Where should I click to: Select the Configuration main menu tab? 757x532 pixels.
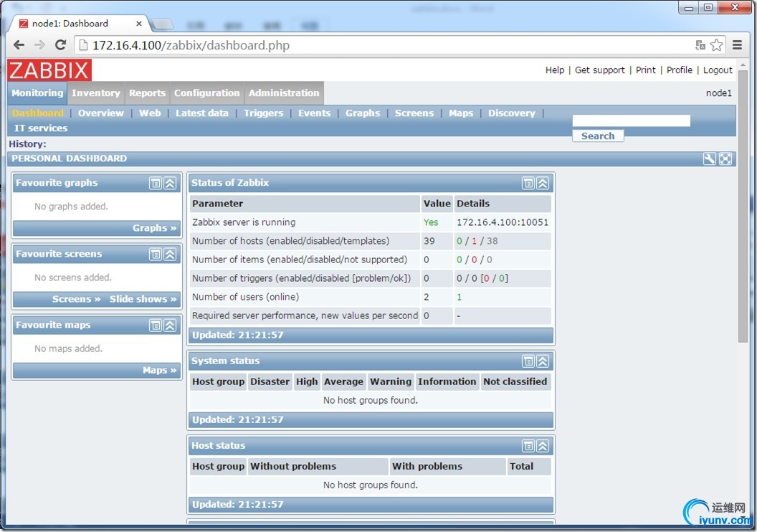[x=206, y=92]
